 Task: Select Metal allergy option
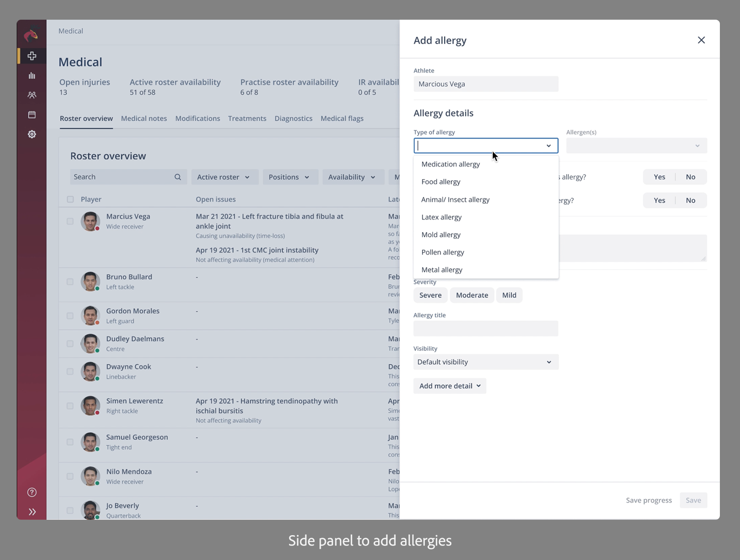[486, 270]
